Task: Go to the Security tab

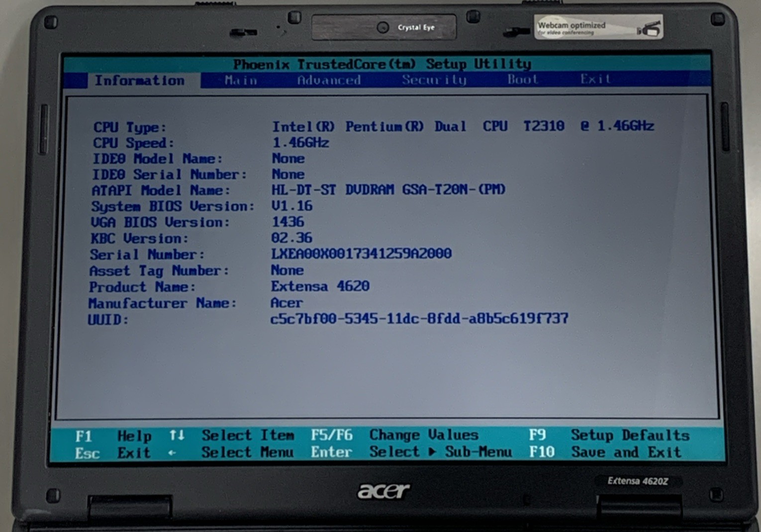Action: pos(434,80)
